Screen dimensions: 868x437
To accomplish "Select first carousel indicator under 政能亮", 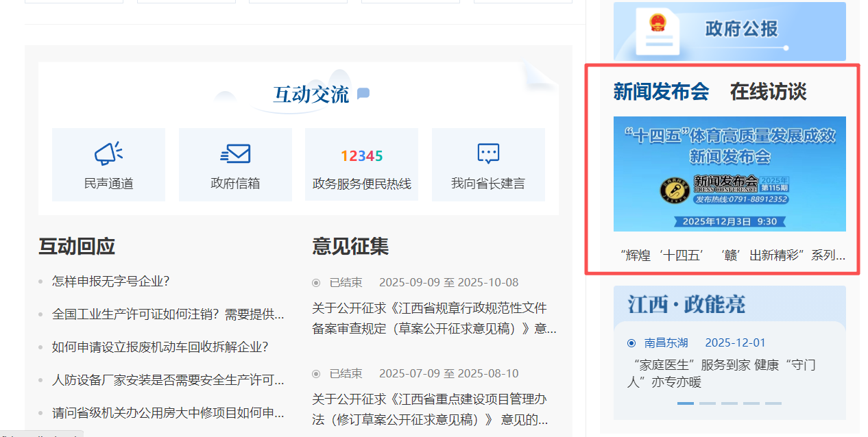I will (686, 403).
